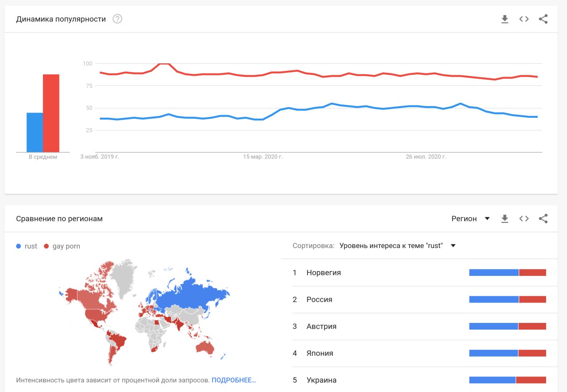Viewport: 567px width, 392px height.
Task: Click the red average bar in chart
Action: (51, 113)
